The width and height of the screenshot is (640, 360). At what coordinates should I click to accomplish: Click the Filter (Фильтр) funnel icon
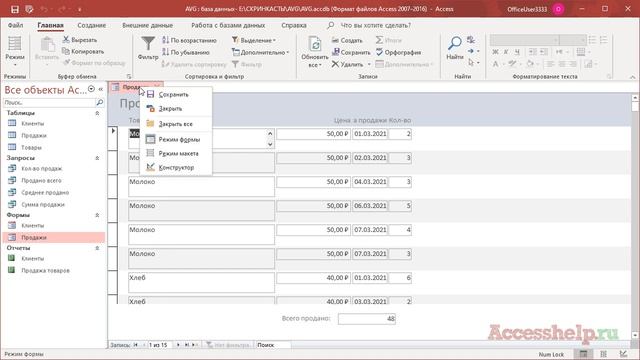pos(148,44)
